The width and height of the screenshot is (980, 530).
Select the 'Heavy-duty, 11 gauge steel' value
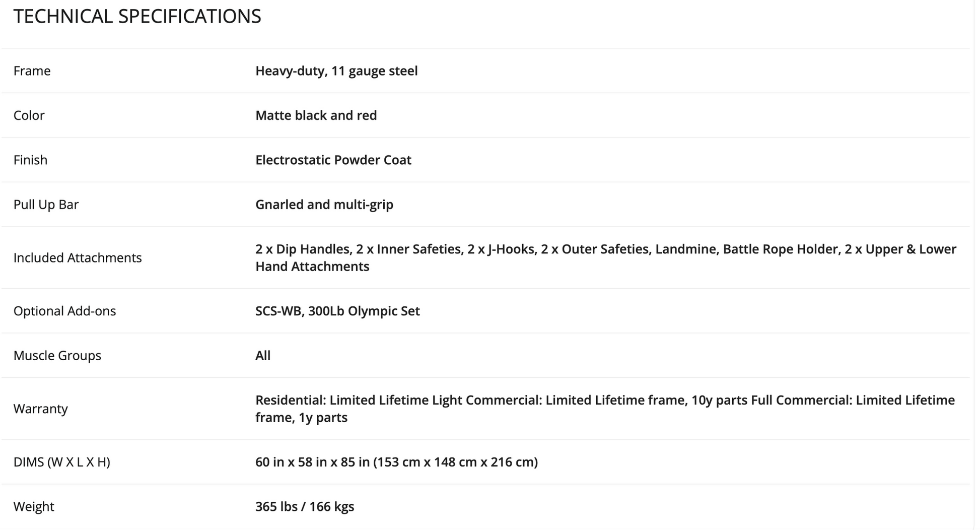click(x=336, y=71)
